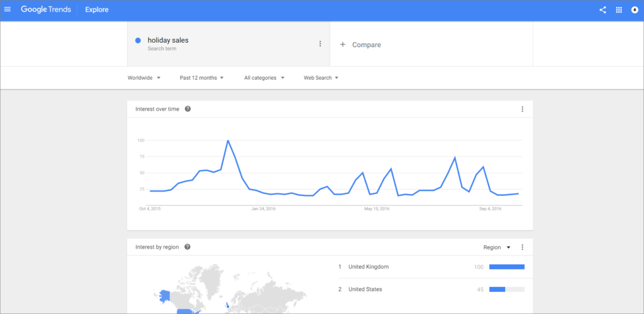Expand the Worldwide location dropdown
The height and width of the screenshot is (314, 644).
[144, 78]
